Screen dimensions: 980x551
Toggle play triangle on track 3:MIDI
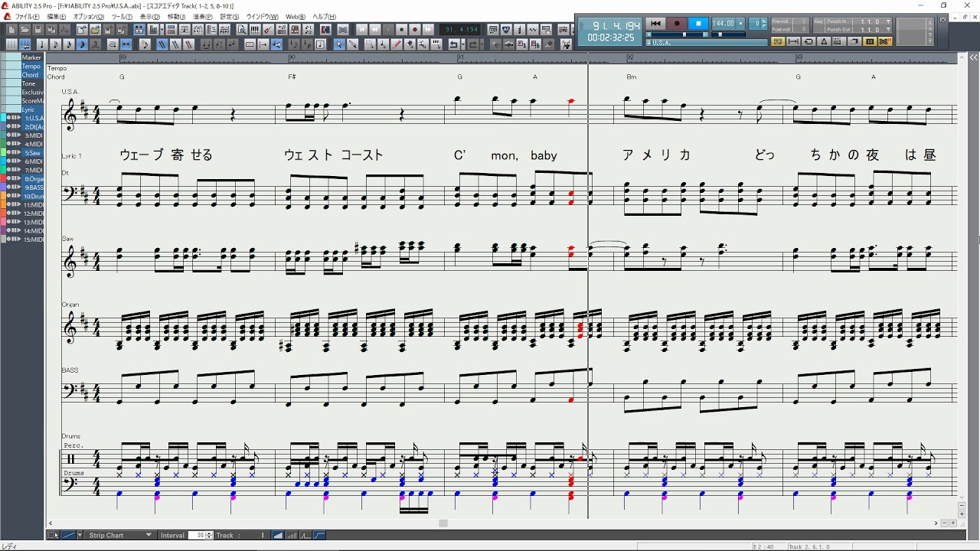[x=18, y=135]
